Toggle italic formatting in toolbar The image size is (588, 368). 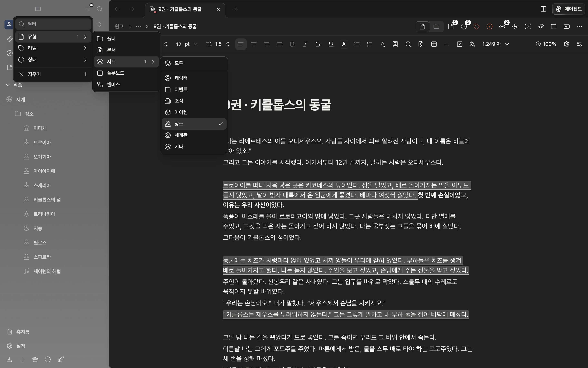tap(305, 44)
